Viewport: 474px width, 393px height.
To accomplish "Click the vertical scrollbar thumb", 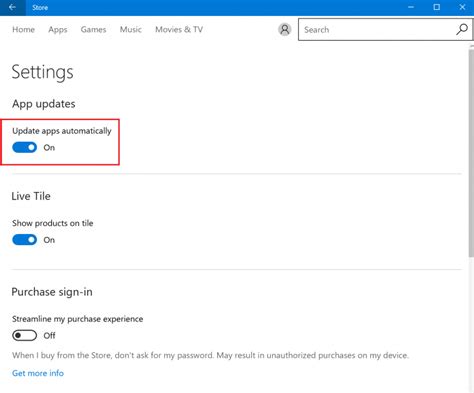I will coord(471,153).
